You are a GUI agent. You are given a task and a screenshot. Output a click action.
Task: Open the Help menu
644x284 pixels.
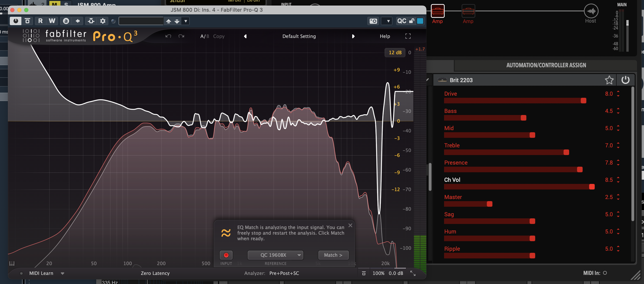[385, 36]
